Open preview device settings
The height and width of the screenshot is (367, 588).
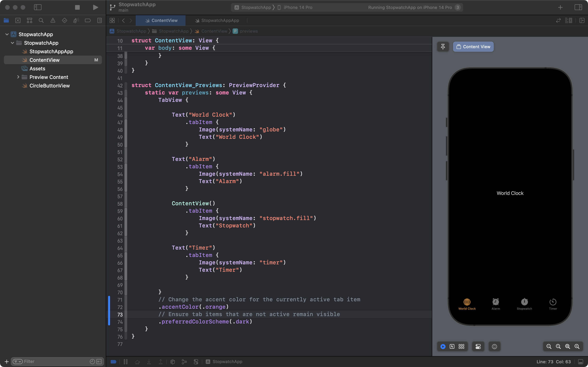tap(478, 346)
